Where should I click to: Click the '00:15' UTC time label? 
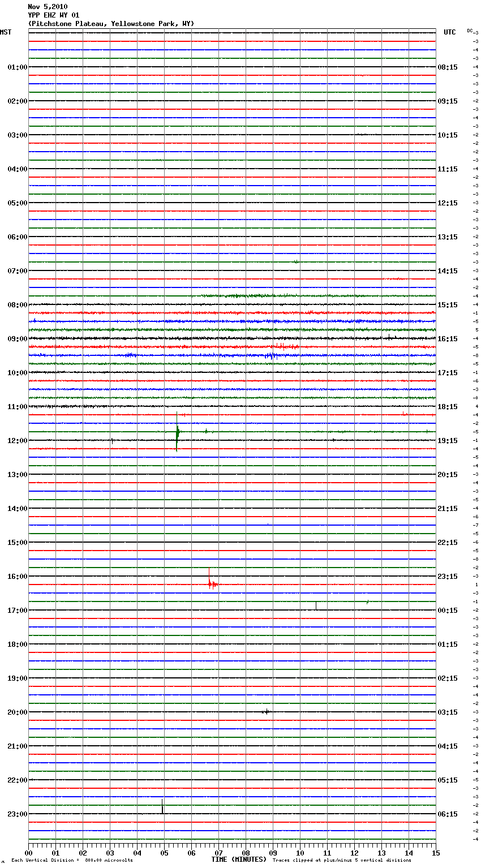(x=448, y=611)
